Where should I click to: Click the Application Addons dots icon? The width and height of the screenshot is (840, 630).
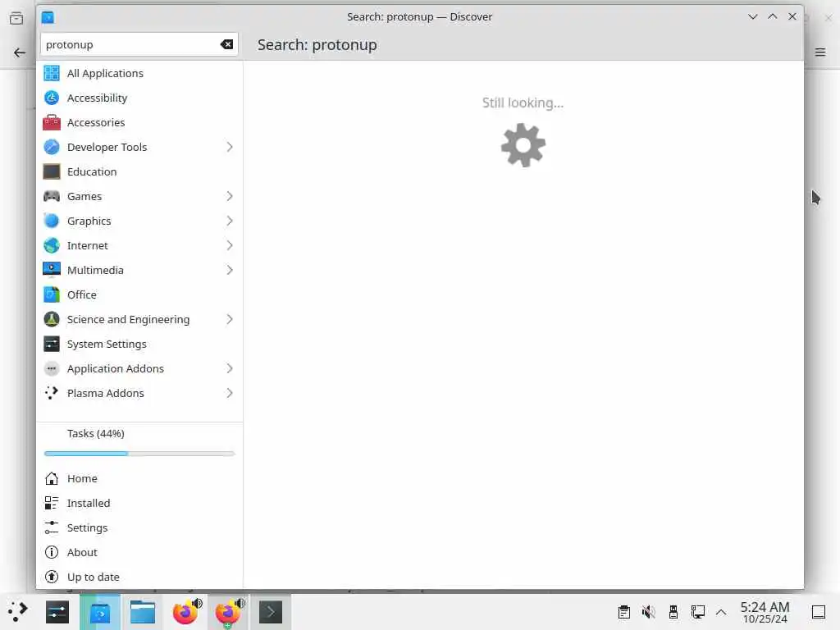click(52, 369)
